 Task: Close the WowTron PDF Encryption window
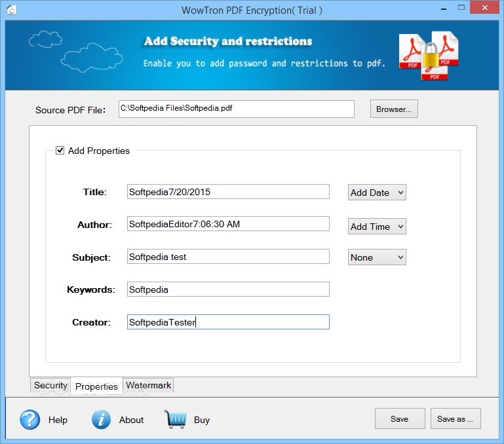point(485,7)
